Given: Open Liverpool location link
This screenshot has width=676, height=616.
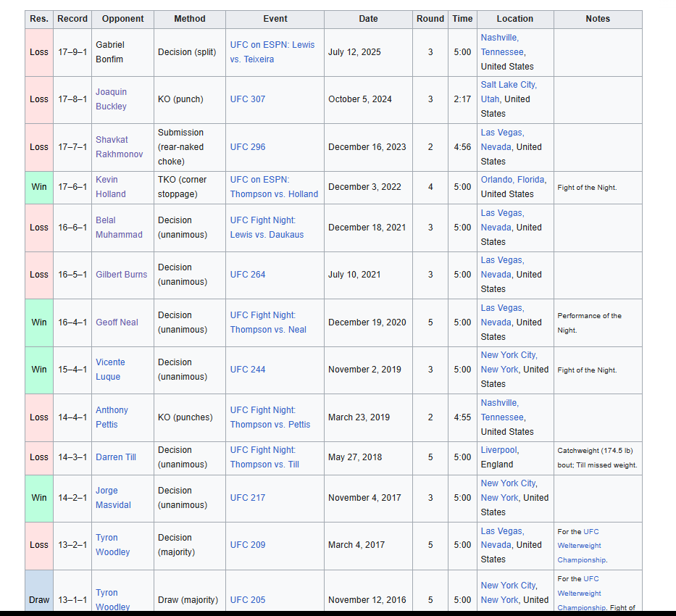Looking at the screenshot, I should tap(499, 450).
